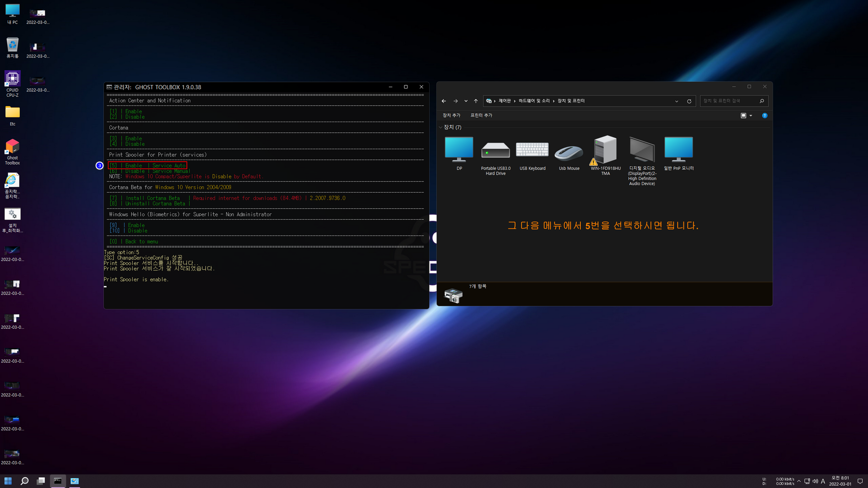Open Task View on the taskbar
This screenshot has width=868, height=488.
coord(41,481)
